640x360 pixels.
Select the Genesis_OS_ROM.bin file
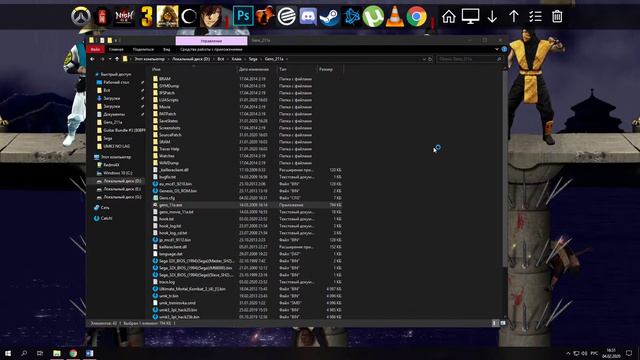point(178,191)
